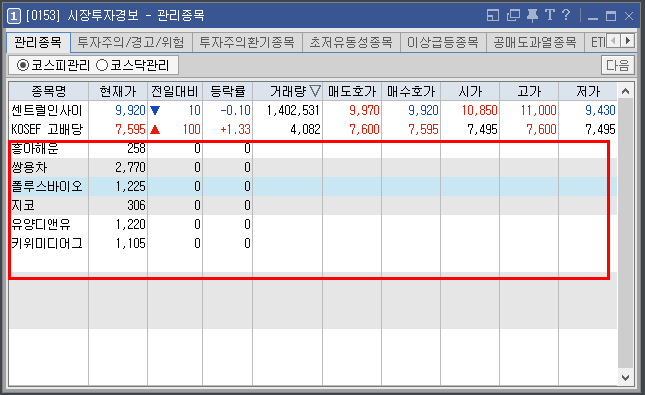The width and height of the screenshot is (645, 395).
Task: Click the open price 10,850
Action: tap(480, 110)
